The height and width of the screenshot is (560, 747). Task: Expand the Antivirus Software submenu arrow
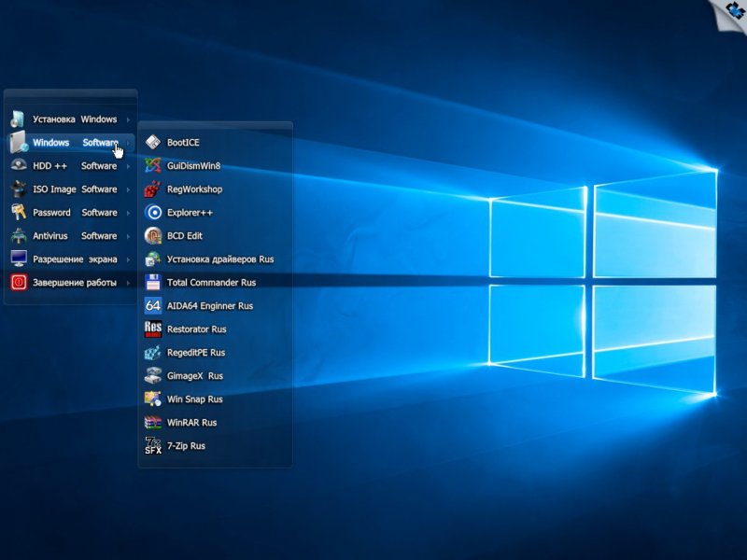point(128,236)
